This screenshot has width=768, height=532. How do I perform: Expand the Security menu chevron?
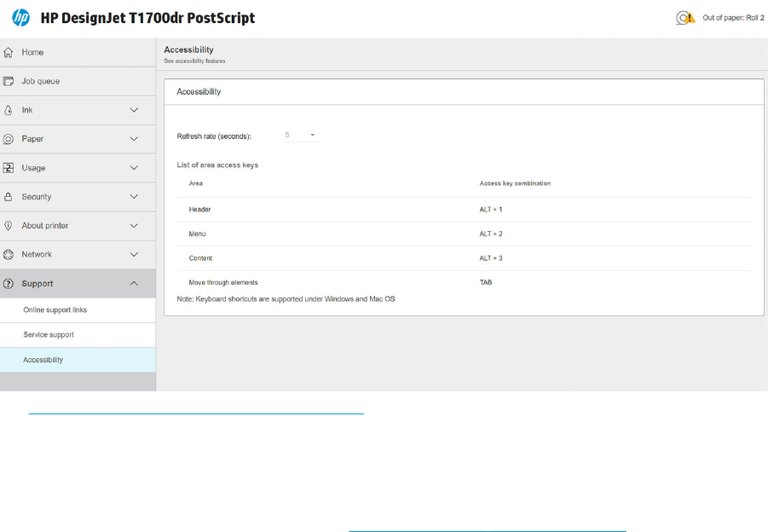coord(134,197)
